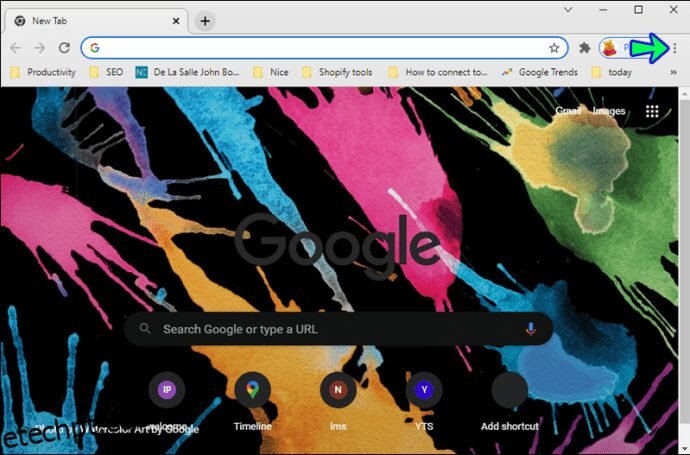
Task: Open the Images link
Action: pos(609,111)
